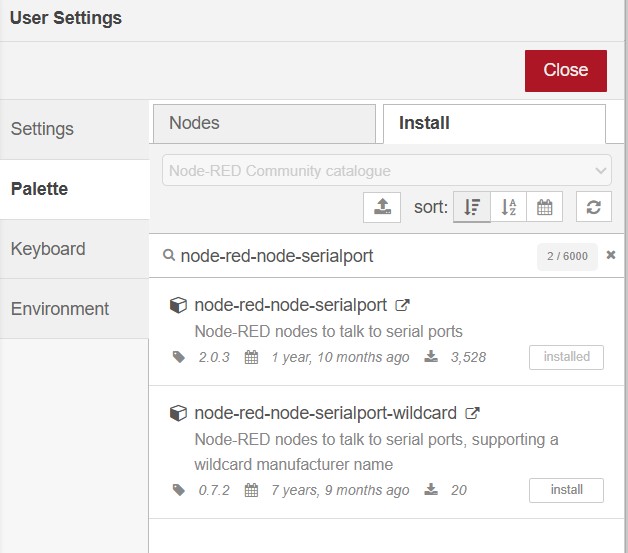Click the upload module tgz icon
This screenshot has height=553, width=628.
(x=382, y=207)
